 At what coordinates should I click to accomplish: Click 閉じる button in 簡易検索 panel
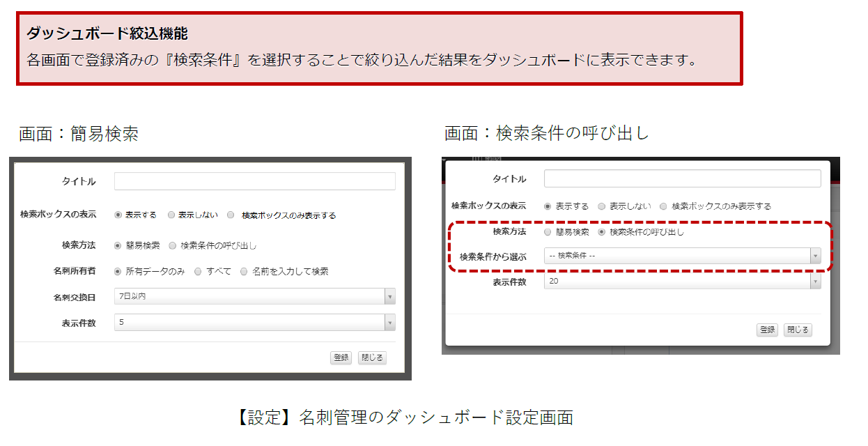click(x=372, y=357)
